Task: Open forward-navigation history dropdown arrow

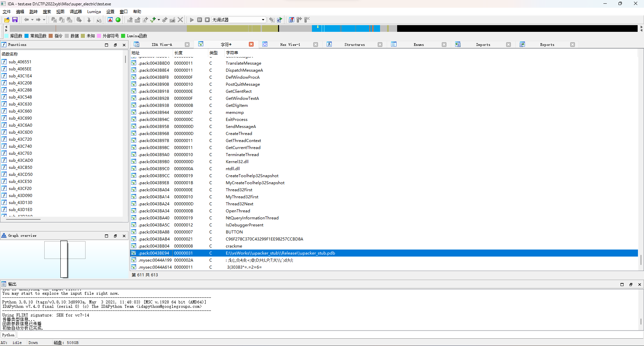Action: click(x=44, y=20)
